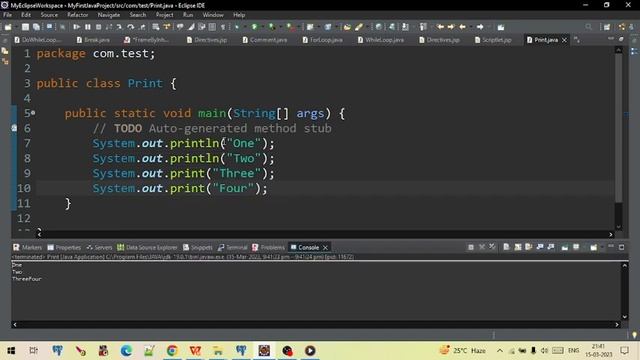The width and height of the screenshot is (640, 360).
Task: Close the Print.java editor tab
Action: tap(564, 40)
